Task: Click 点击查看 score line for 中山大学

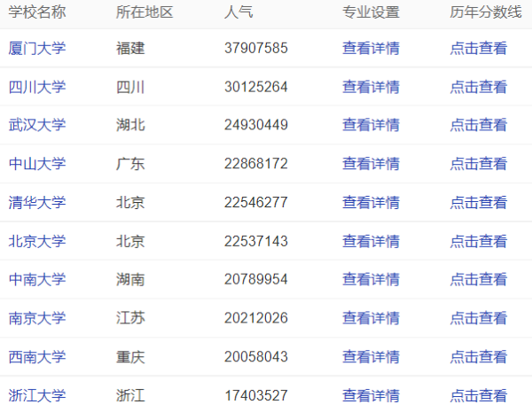Action: pos(479,164)
